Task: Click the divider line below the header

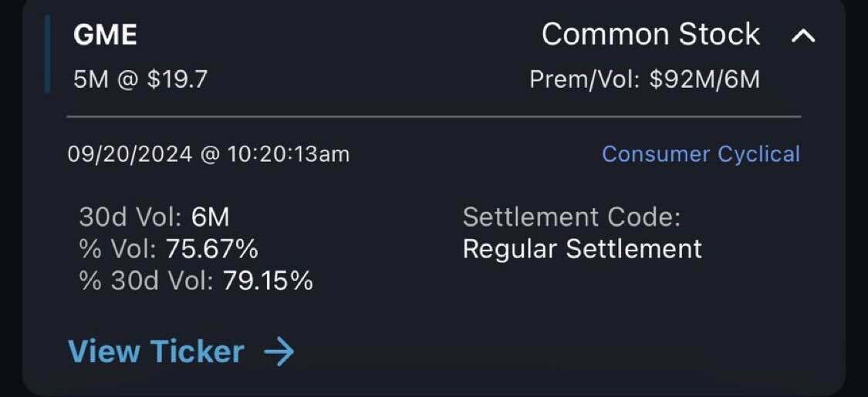Action: click(434, 116)
